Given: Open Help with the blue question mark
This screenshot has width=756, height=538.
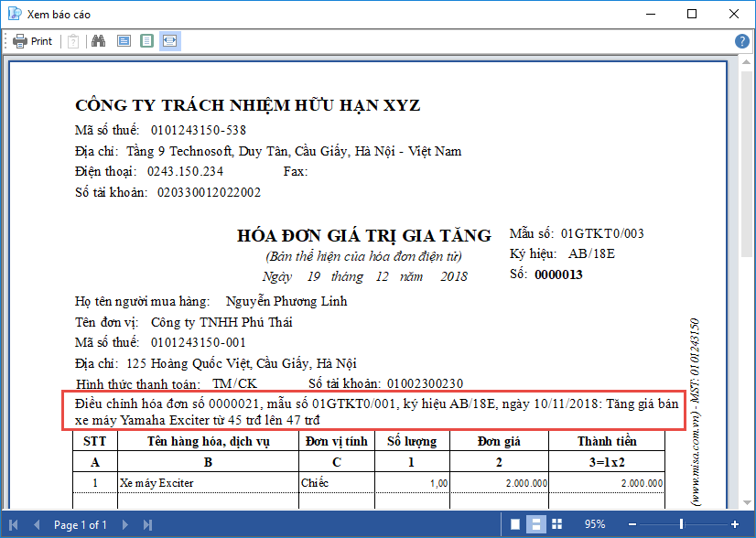Looking at the screenshot, I should pos(742,41).
